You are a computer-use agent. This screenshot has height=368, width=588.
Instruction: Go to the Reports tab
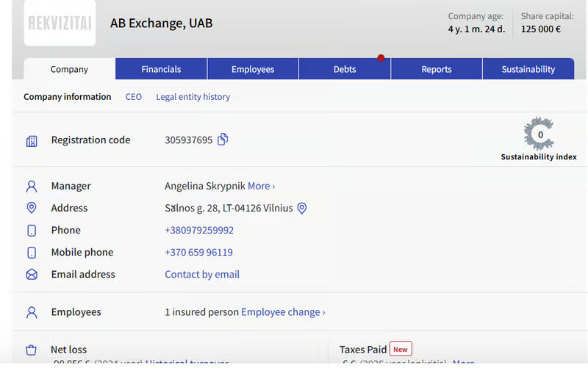[437, 69]
